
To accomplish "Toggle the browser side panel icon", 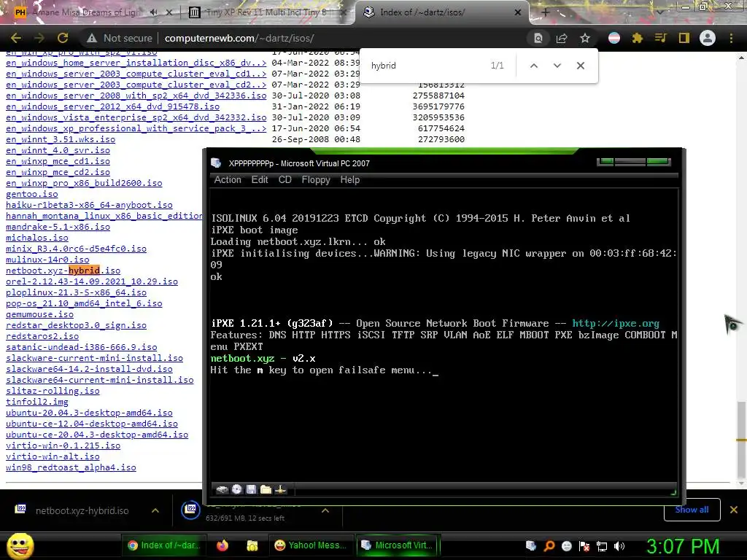I will click(x=684, y=38).
